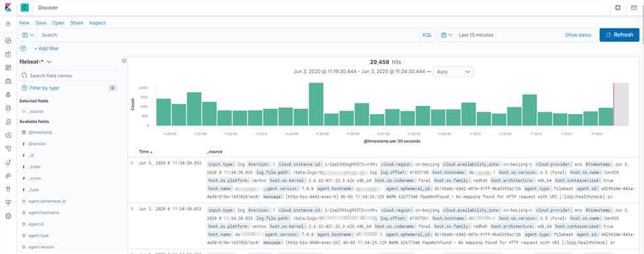Click Open in the Discover menu
This screenshot has width=644, height=254.
point(58,23)
